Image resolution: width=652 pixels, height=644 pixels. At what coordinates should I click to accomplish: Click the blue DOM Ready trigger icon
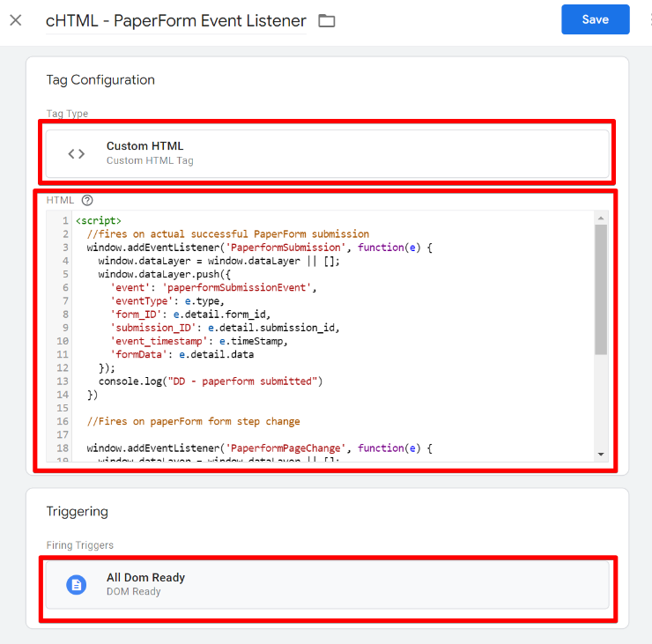pos(77,584)
